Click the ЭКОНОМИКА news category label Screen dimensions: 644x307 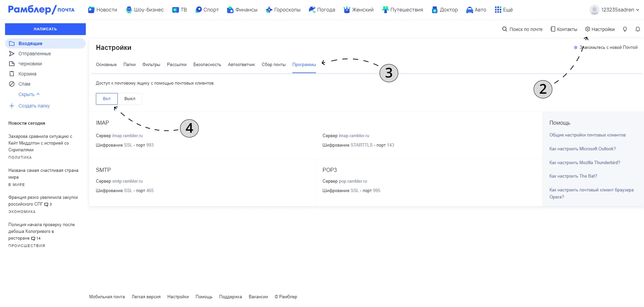(22, 212)
